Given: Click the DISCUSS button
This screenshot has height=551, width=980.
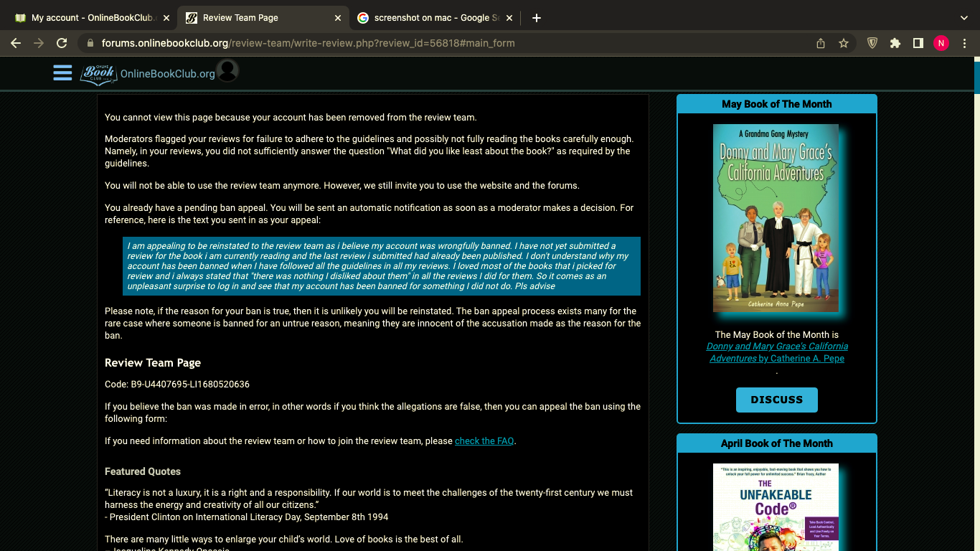Looking at the screenshot, I should (x=777, y=400).
